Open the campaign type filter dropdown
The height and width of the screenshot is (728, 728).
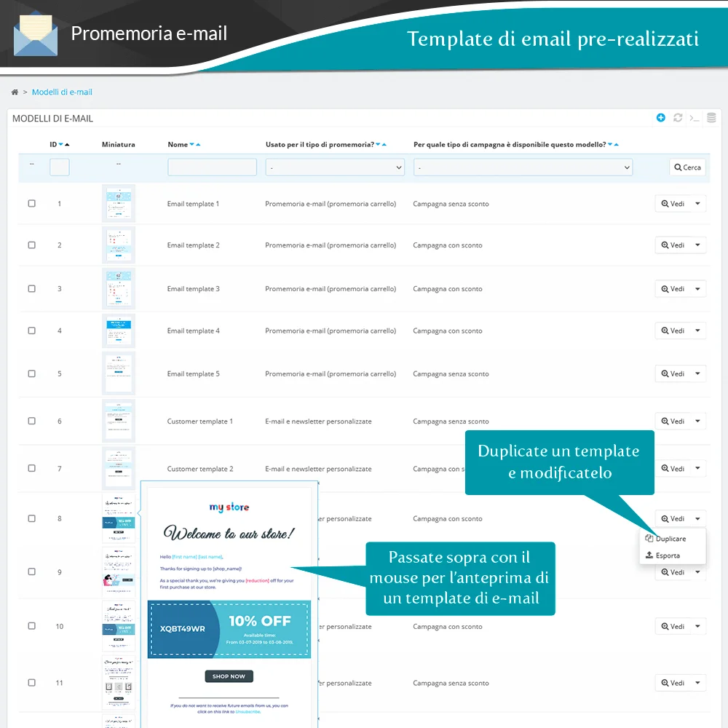[x=523, y=167]
